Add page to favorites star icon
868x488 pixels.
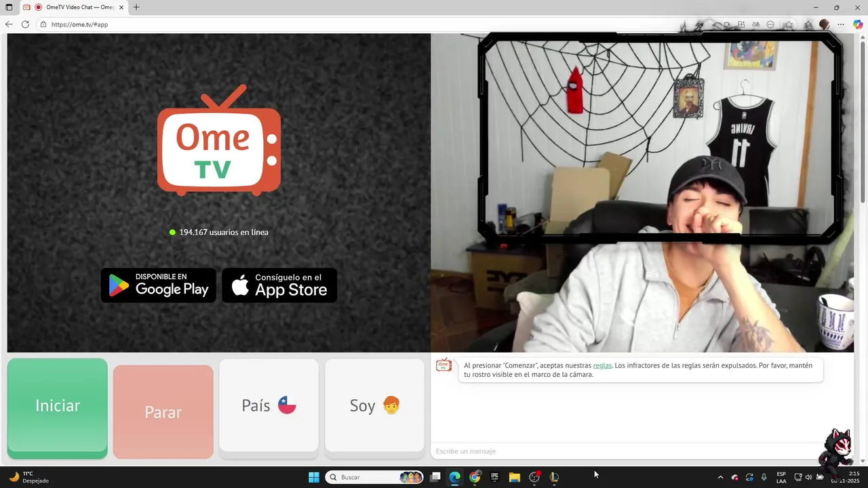(789, 24)
